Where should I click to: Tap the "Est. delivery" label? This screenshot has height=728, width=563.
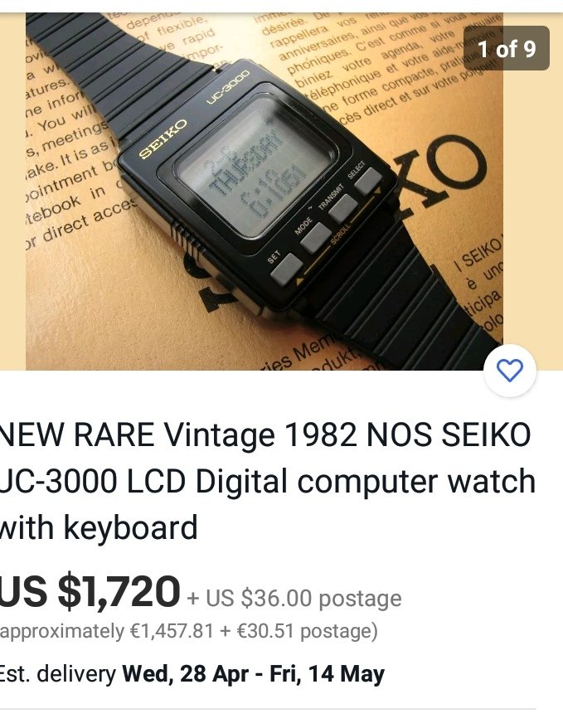[57, 673]
